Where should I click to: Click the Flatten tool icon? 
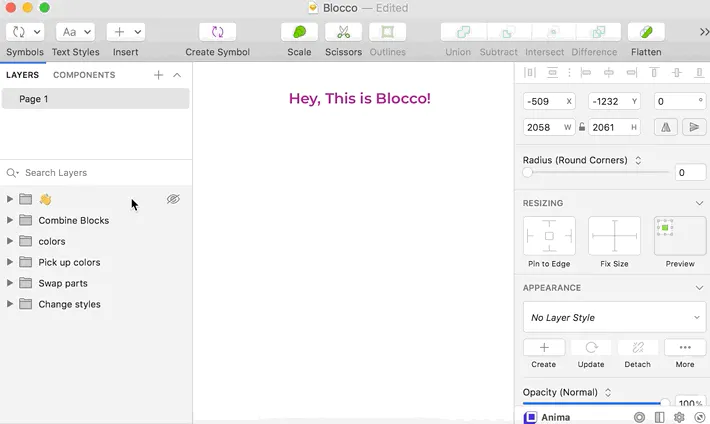tap(646, 32)
